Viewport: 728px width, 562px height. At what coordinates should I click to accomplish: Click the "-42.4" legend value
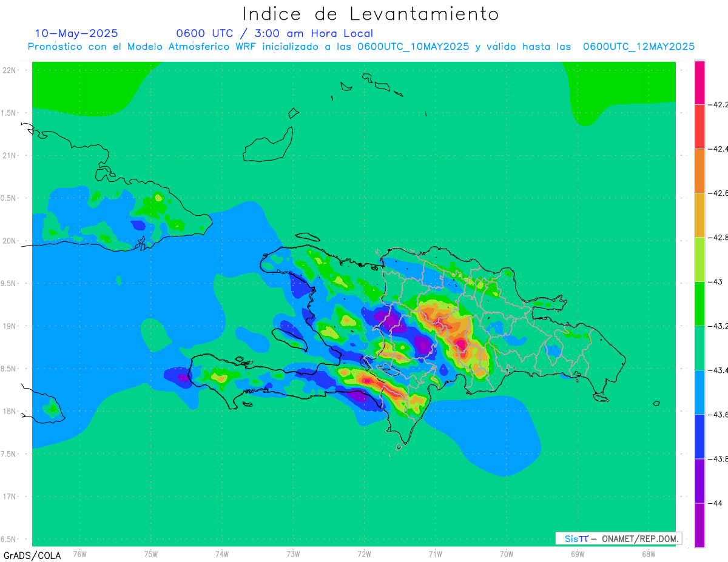(718, 149)
